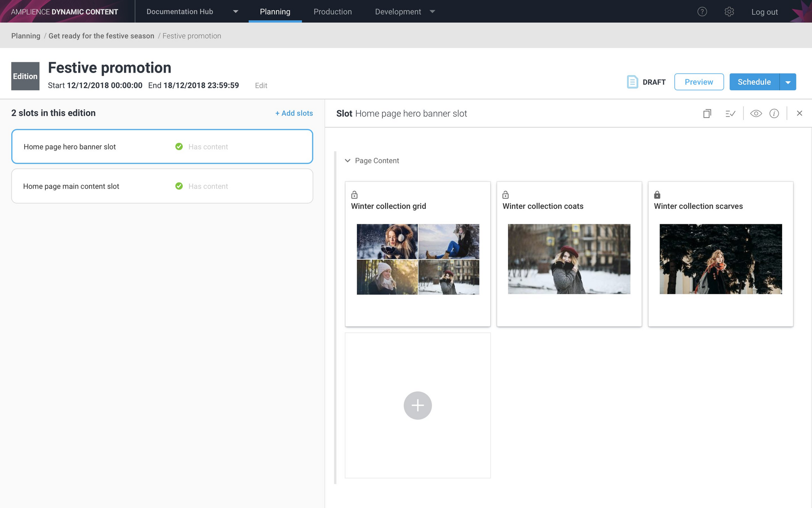
Task: Click the Amplience Dynamic Content logo
Action: click(64, 12)
